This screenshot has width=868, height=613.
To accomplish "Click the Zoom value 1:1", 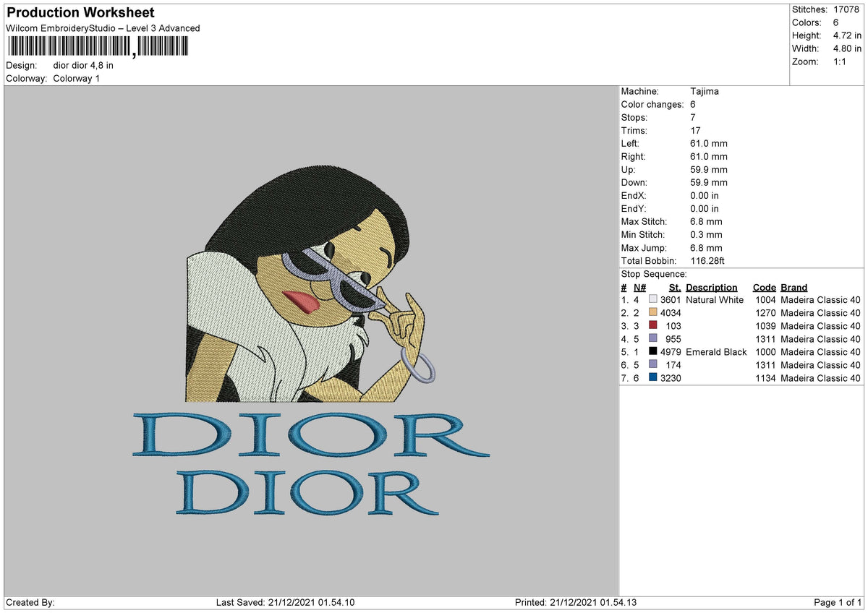I will click(841, 61).
